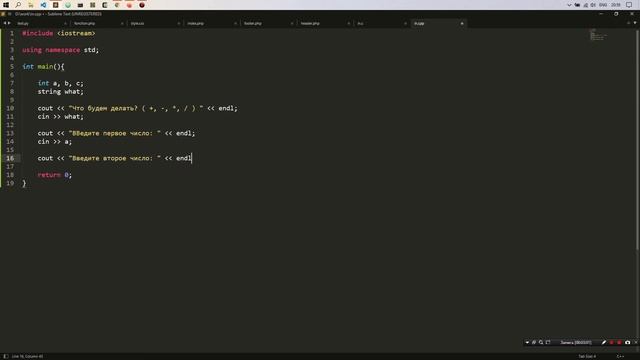Close the styles.css tab
Screen dimensions: 640x360
tap(178, 23)
